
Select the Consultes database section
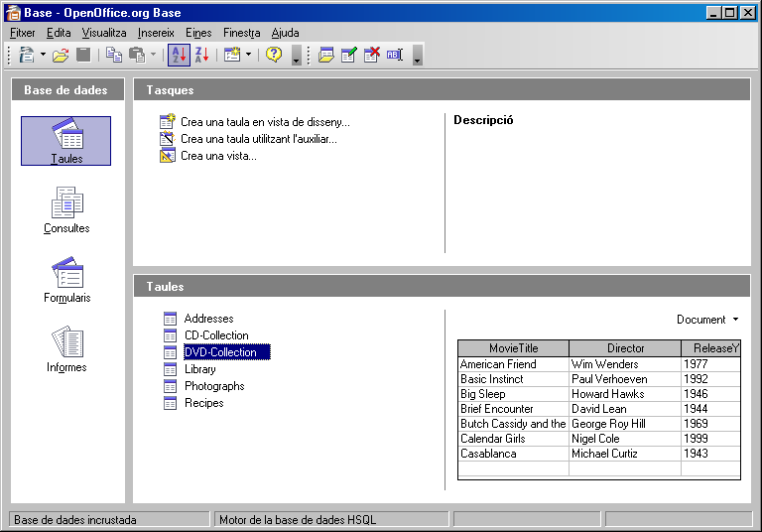point(66,210)
